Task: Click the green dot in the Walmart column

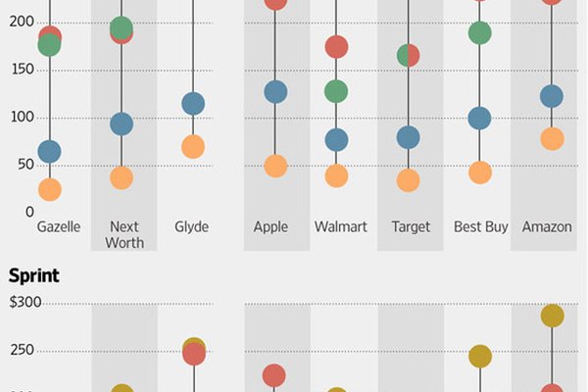Action: [x=336, y=91]
